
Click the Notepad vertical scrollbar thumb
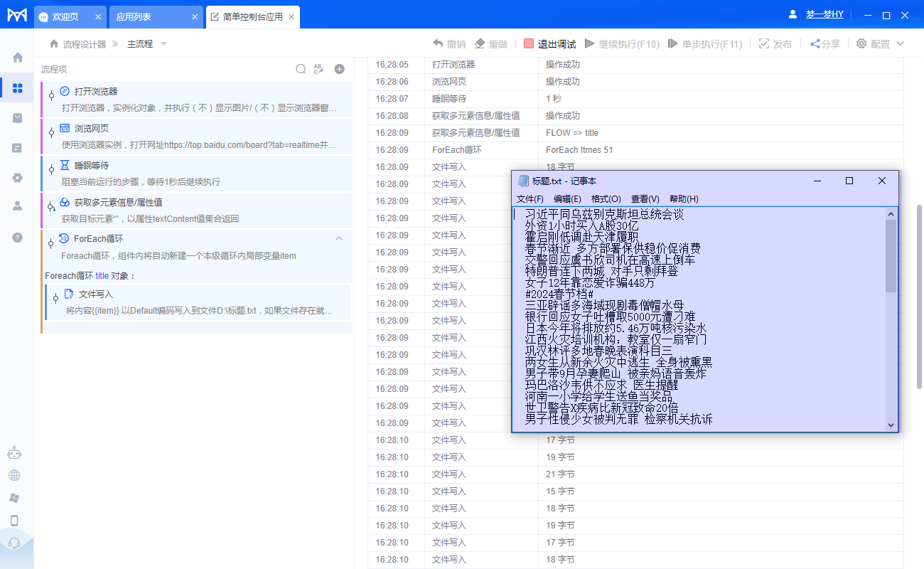[x=891, y=256]
